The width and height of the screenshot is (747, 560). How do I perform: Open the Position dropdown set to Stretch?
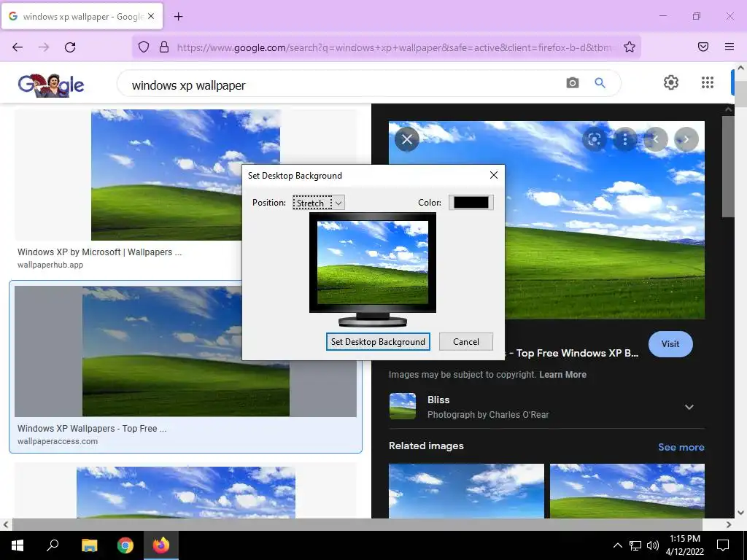[318, 203]
